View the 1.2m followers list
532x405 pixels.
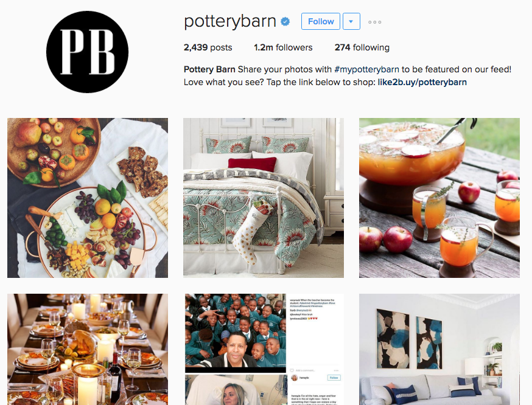[283, 47]
